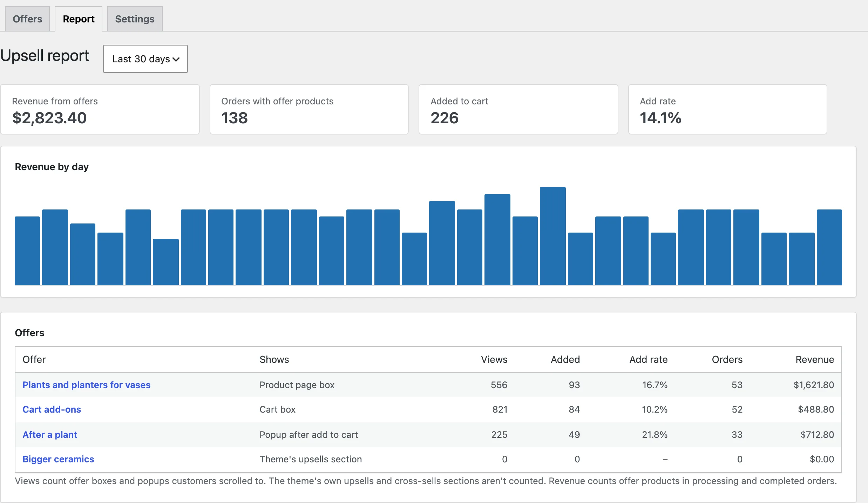The height and width of the screenshot is (503, 868).
Task: Click the 10.2% add rate value
Action: (x=655, y=409)
